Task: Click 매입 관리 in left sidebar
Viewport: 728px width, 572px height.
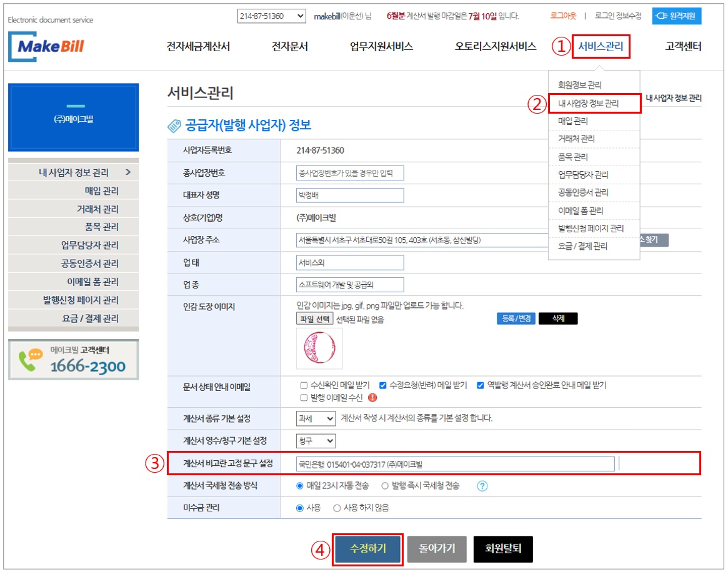Action: (73, 190)
